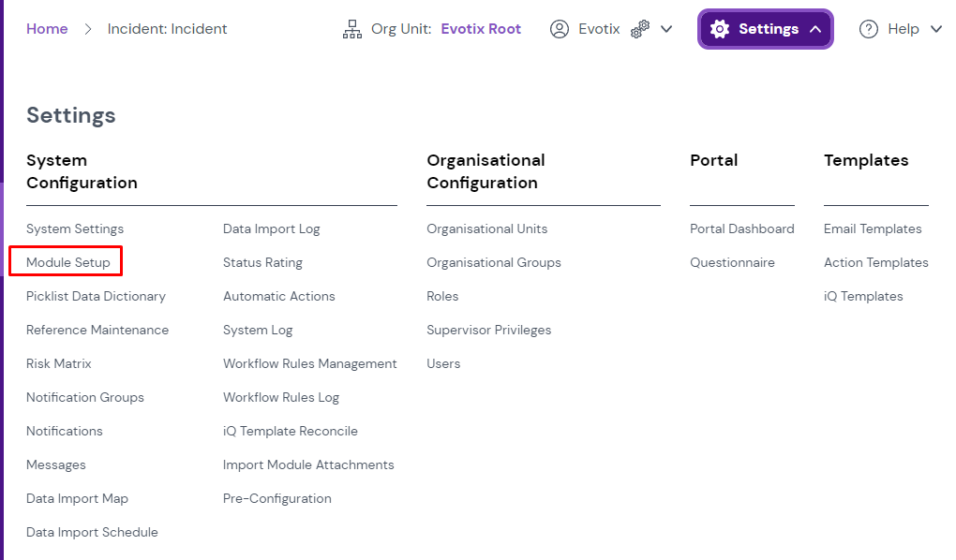Viewport: 956px width, 560px height.
Task: Open Organisational Units
Action: click(486, 228)
